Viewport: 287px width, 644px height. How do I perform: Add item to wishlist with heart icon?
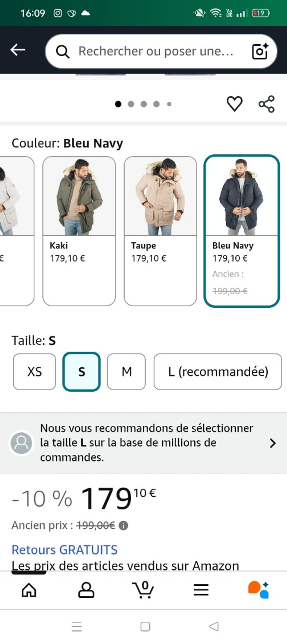point(235,104)
